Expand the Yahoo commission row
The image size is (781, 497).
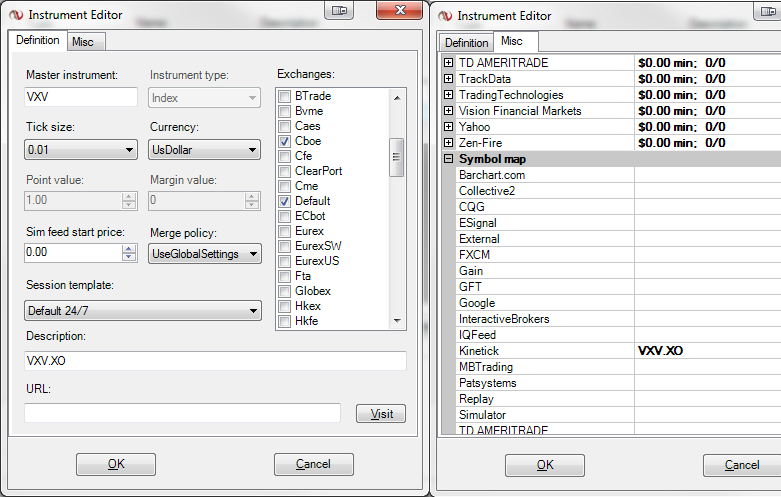448,126
